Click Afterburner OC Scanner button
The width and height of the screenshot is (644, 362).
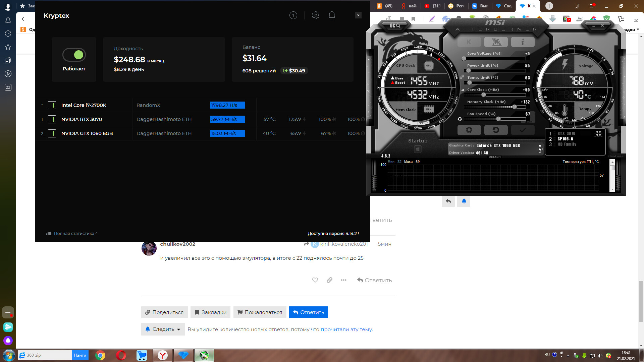click(395, 25)
